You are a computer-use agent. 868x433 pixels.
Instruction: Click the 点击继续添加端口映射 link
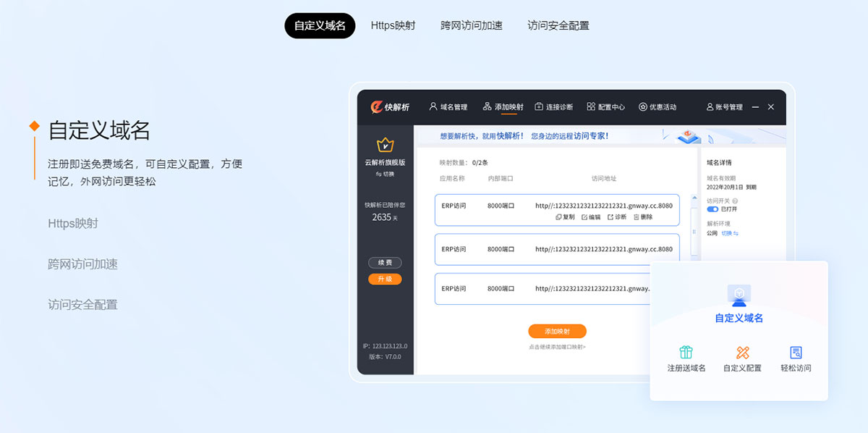pos(557,347)
